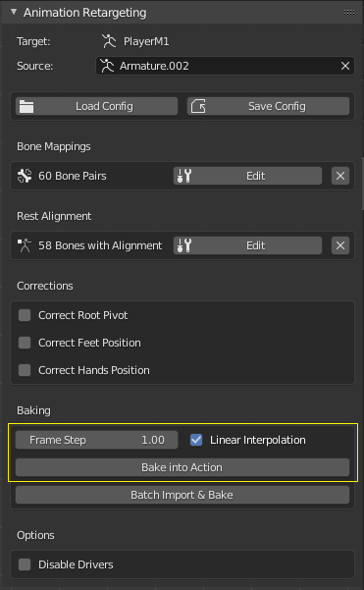Viewport: 364px width, 590px height.
Task: Edit the Bone Mappings
Action: [x=247, y=176]
